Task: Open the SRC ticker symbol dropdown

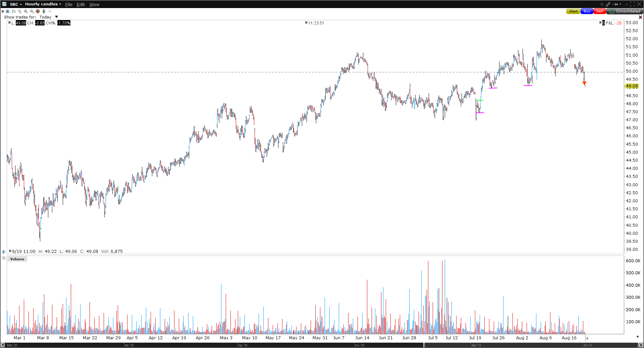Action: click(16, 4)
